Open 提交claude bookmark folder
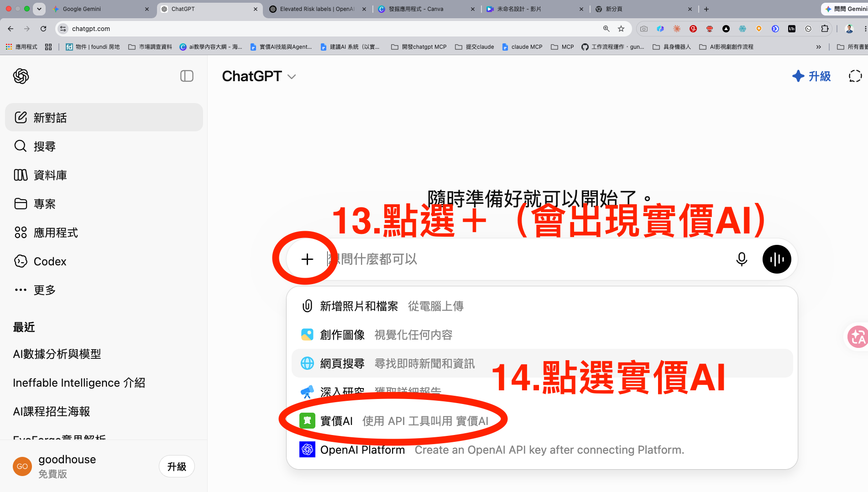Screen dimensions: 868x492 point(475,47)
